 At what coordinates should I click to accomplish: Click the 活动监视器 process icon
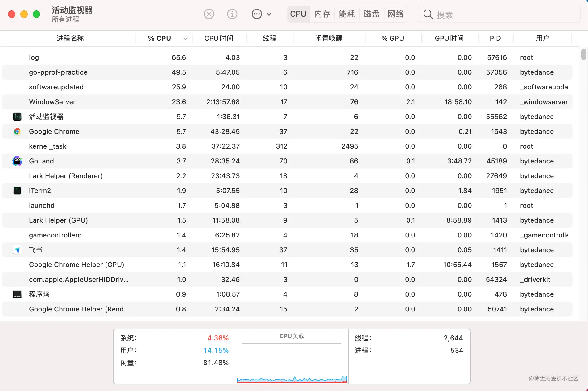click(x=17, y=117)
